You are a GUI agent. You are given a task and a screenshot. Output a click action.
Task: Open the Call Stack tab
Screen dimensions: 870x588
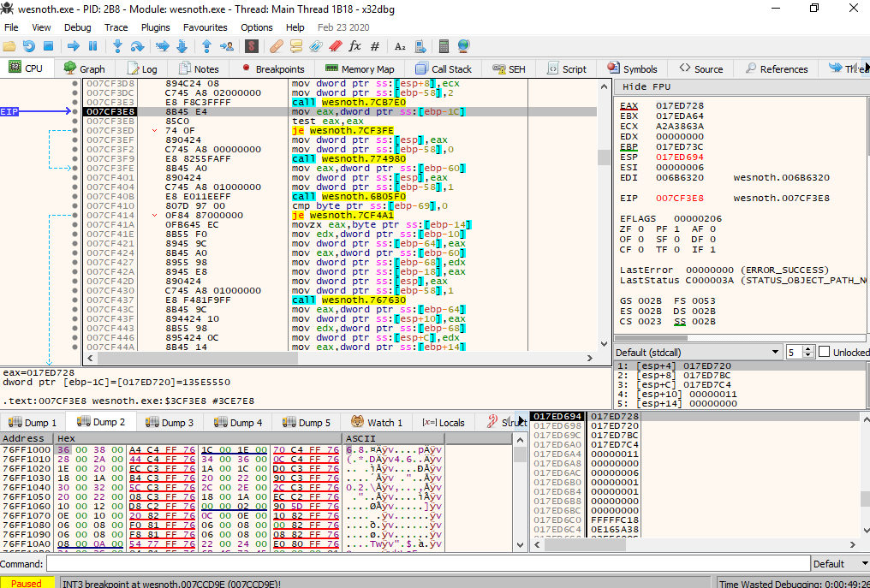[444, 68]
